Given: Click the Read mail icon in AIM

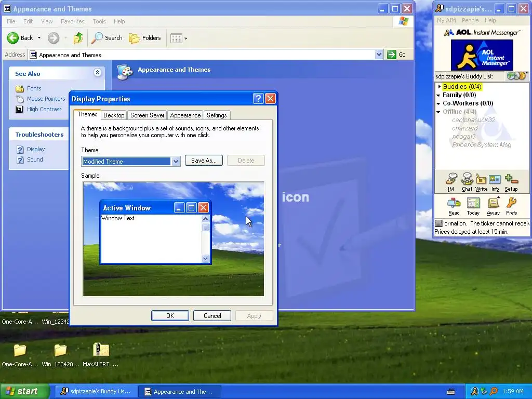Looking at the screenshot, I should (454, 206).
